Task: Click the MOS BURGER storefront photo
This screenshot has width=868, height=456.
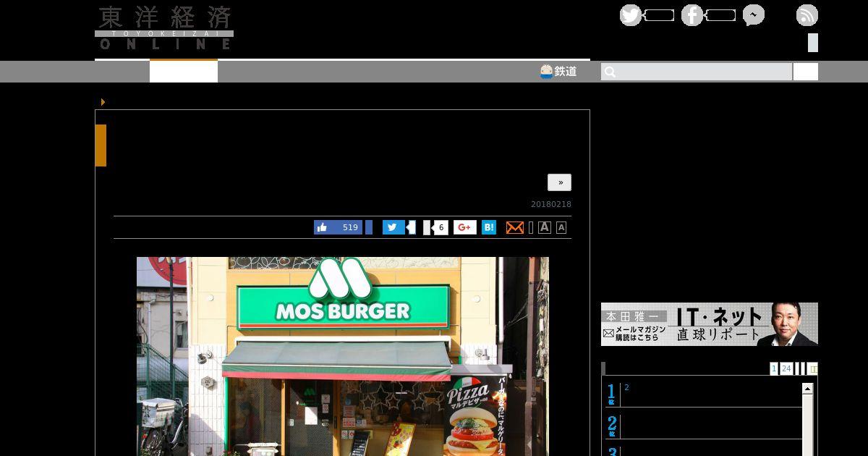Action: [343, 356]
